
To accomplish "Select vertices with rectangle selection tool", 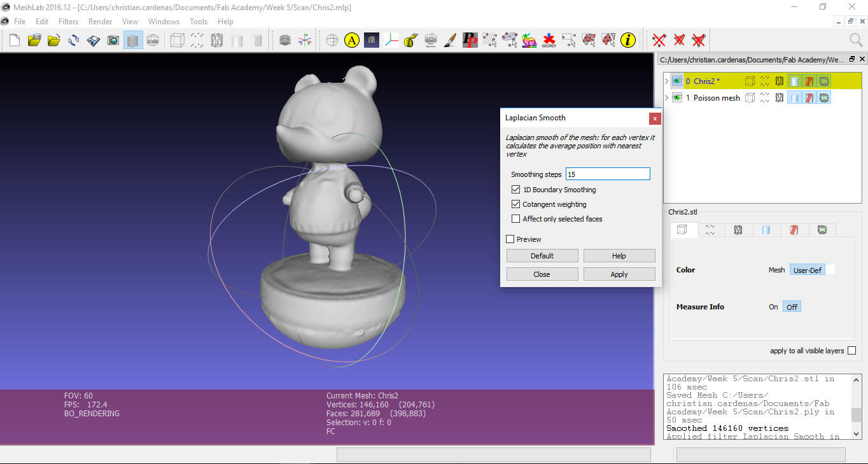I will tap(569, 41).
